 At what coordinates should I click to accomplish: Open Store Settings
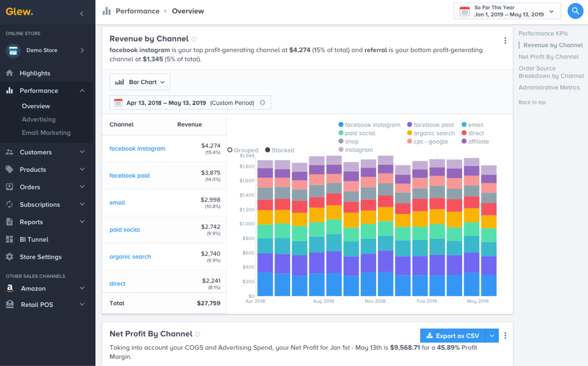pyautogui.click(x=40, y=257)
